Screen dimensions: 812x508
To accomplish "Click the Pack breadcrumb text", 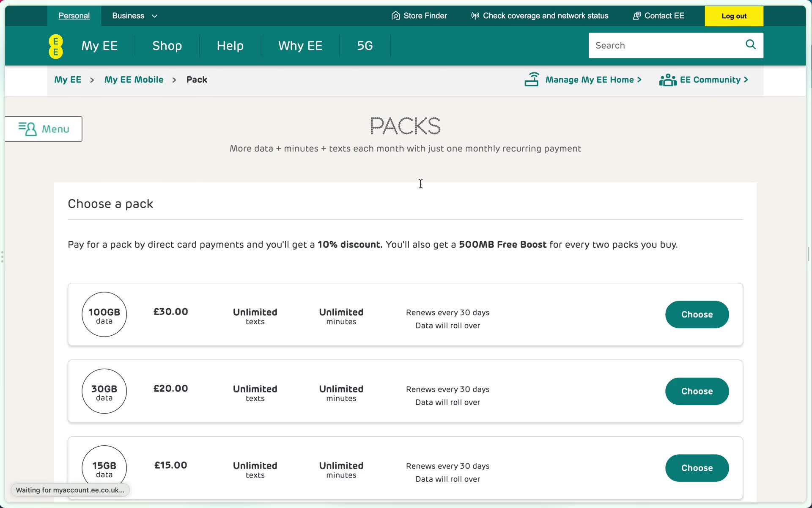I will pos(197,80).
